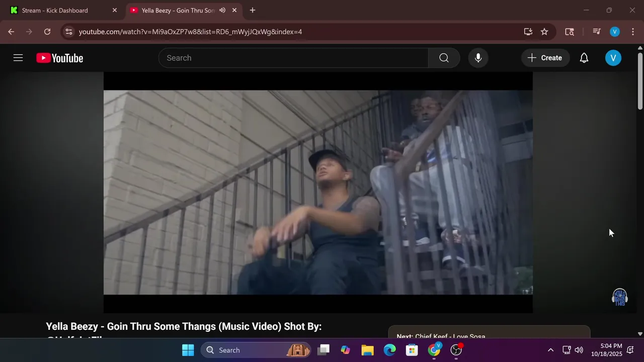The image size is (644, 362).
Task: Open the Windows Start menu
Action: pyautogui.click(x=188, y=350)
